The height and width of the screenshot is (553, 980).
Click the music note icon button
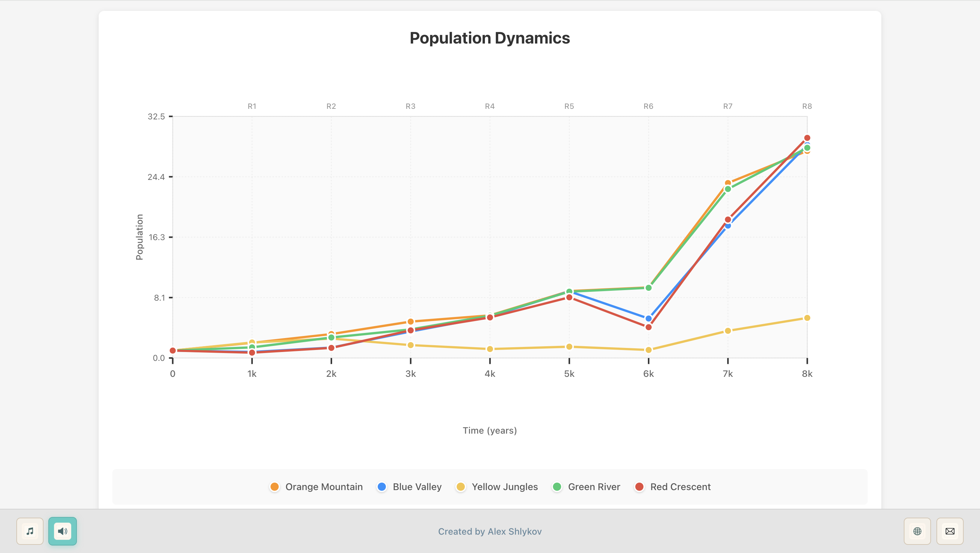(x=30, y=531)
